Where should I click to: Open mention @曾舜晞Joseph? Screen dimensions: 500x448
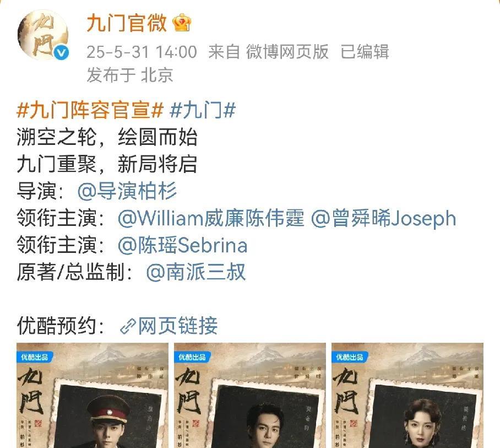click(383, 218)
